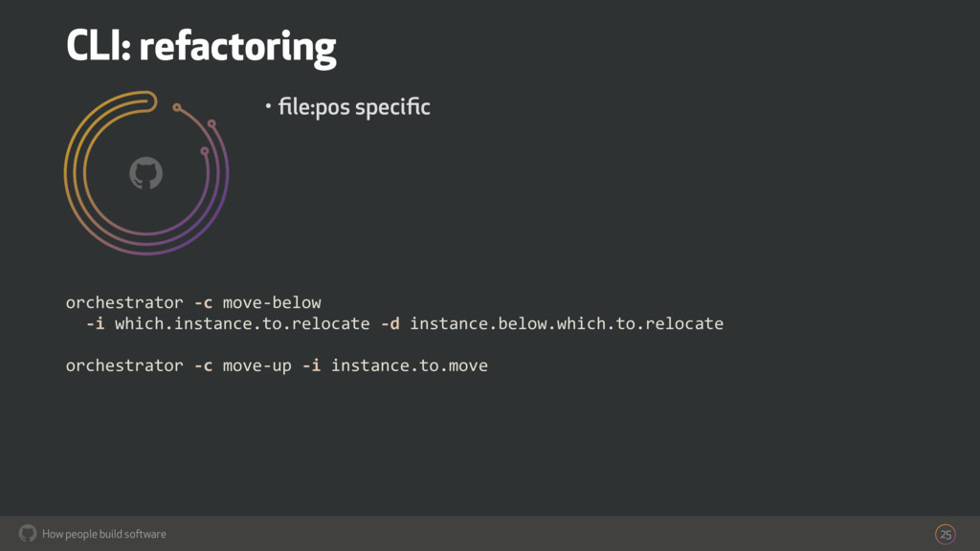
Task: Click "orchestrator" in the move-below command line
Action: click(x=124, y=303)
